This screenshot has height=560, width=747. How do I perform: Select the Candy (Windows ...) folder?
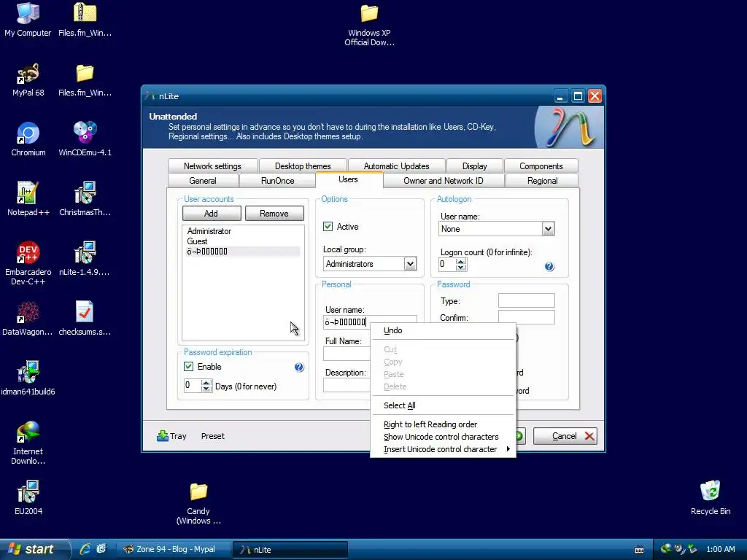(x=198, y=503)
